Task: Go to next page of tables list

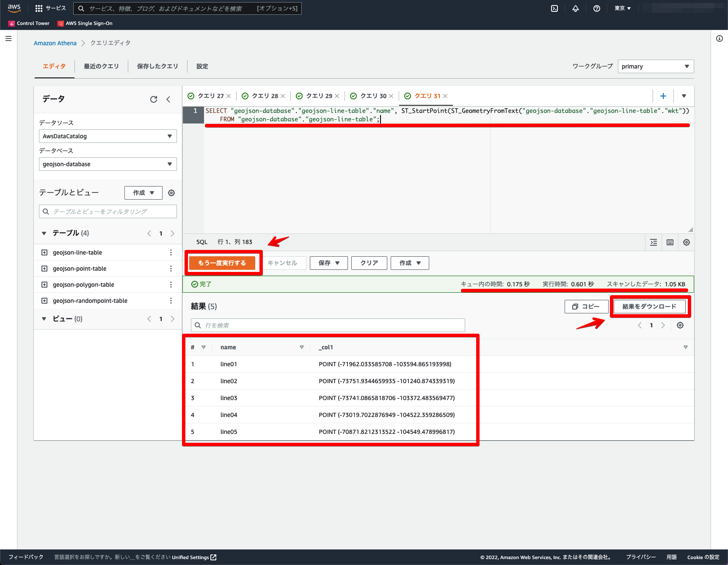Action: (172, 233)
